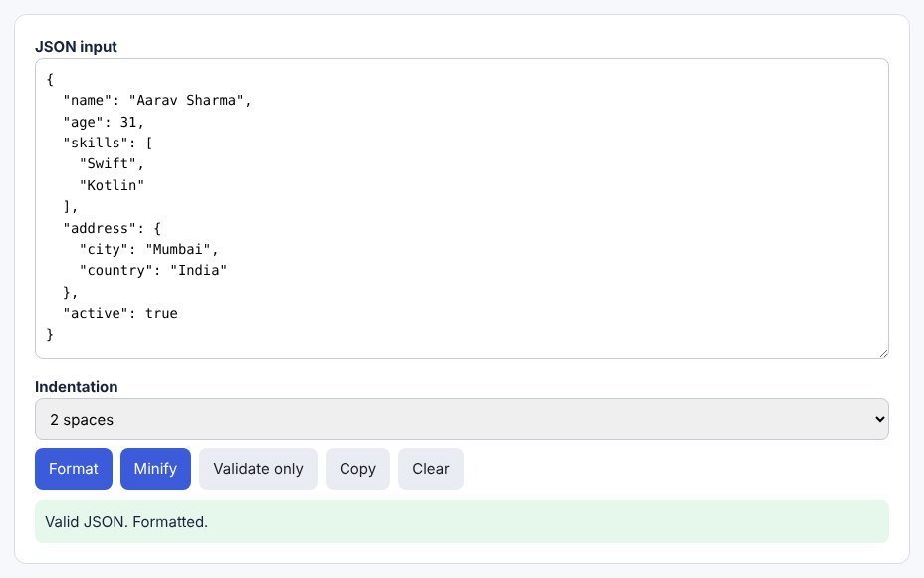Click the Format button
This screenshot has width=924, height=578.
[x=73, y=469]
